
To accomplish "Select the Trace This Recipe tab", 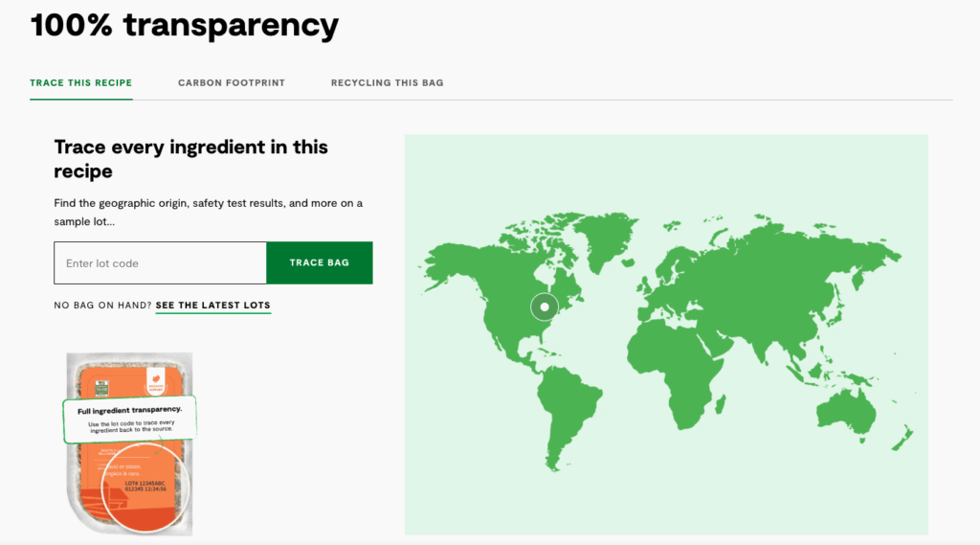I will coord(81,83).
